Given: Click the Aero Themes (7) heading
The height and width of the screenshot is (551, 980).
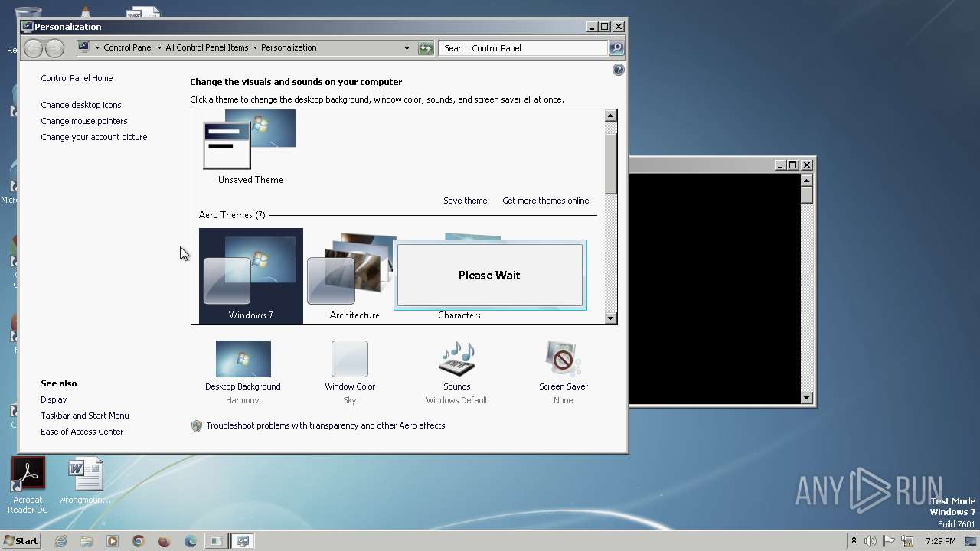Looking at the screenshot, I should [x=232, y=215].
